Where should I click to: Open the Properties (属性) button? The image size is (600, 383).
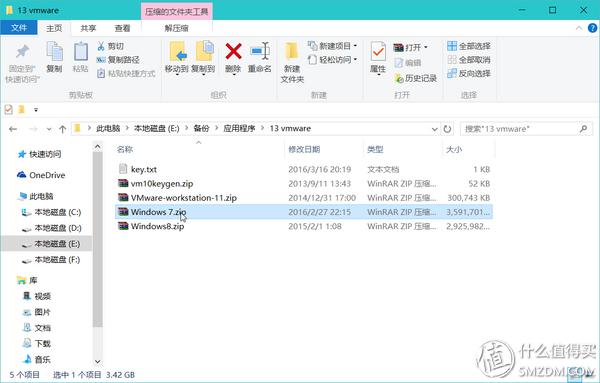tap(378, 57)
